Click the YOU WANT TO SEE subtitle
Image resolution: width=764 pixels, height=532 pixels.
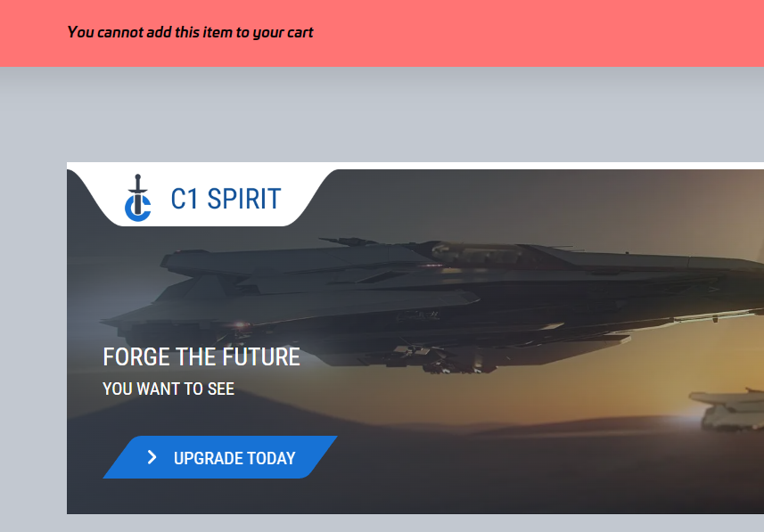tap(168, 389)
